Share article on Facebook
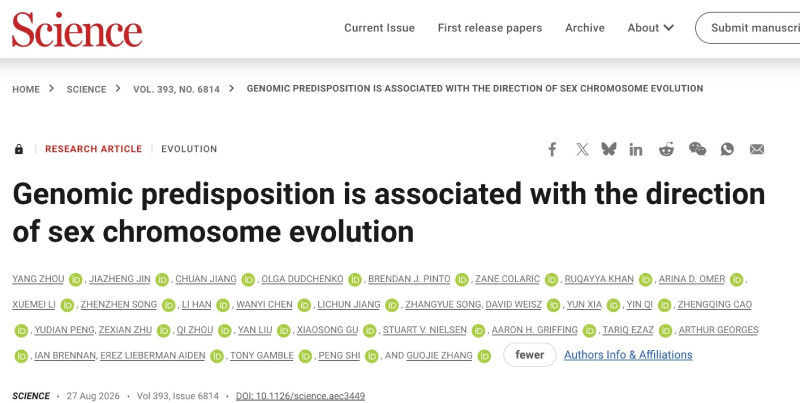The width and height of the screenshot is (800, 403). [552, 149]
